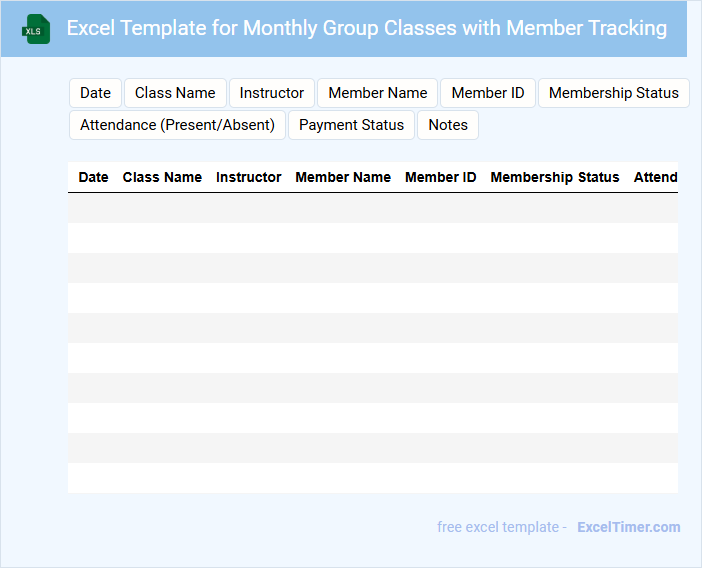This screenshot has width=702, height=568.
Task: Choose the Member Name tag
Action: (x=377, y=93)
